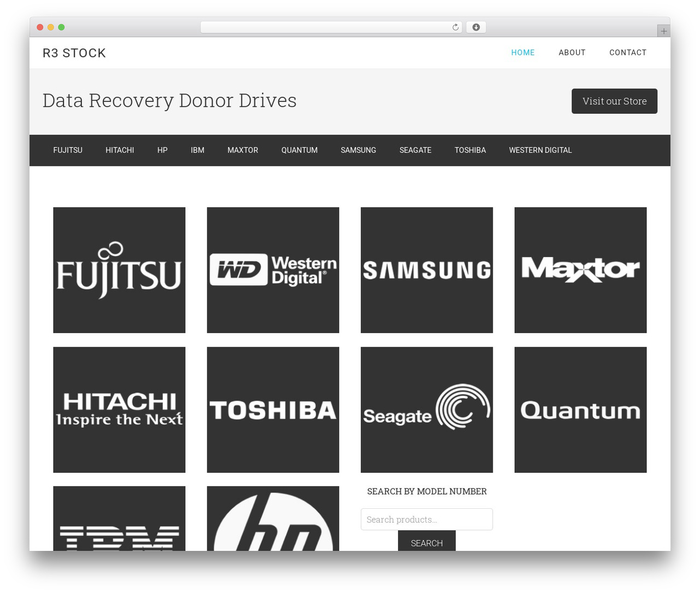Select the Toshiba logo tile
Viewport: 700px width, 593px height.
(273, 410)
